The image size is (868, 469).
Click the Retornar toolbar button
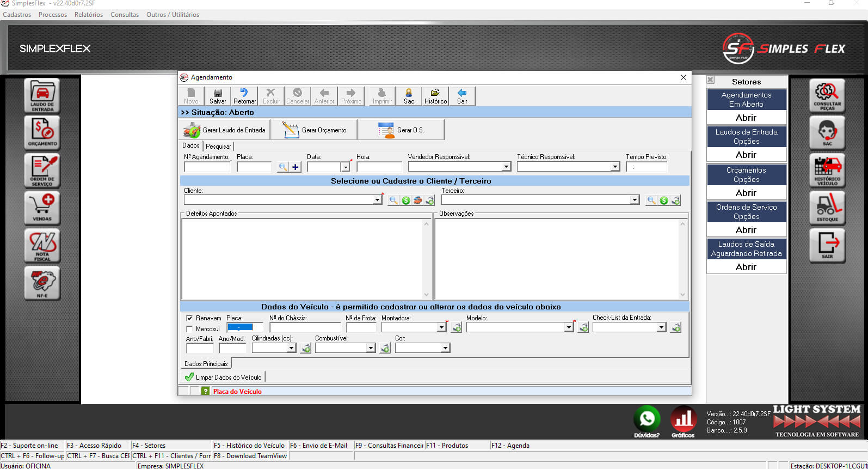244,96
